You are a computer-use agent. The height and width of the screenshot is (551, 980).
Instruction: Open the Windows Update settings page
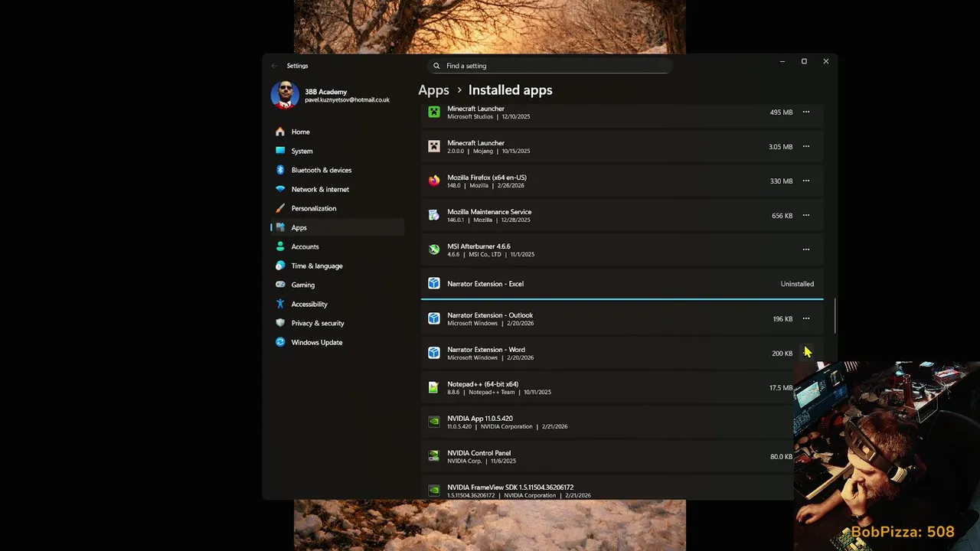[x=316, y=342]
